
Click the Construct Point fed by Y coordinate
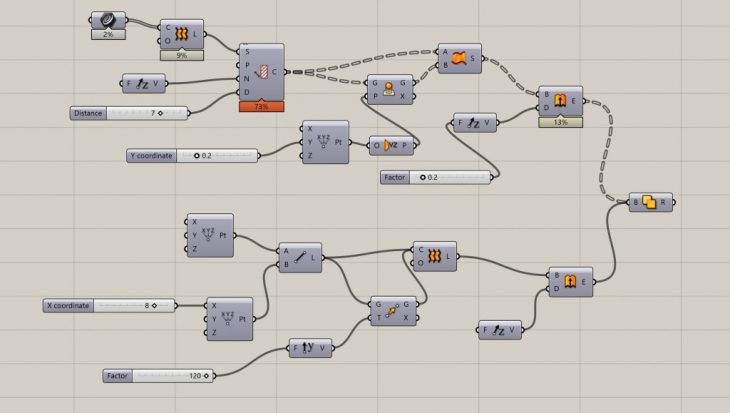[326, 142]
